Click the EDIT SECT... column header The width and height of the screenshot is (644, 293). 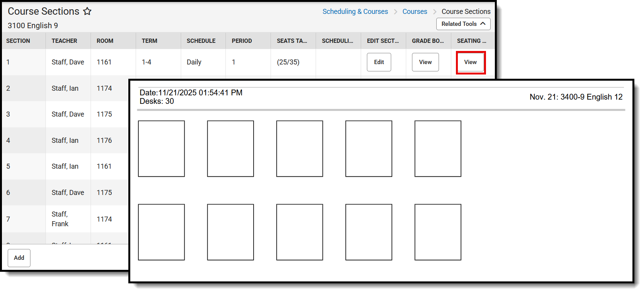[383, 41]
